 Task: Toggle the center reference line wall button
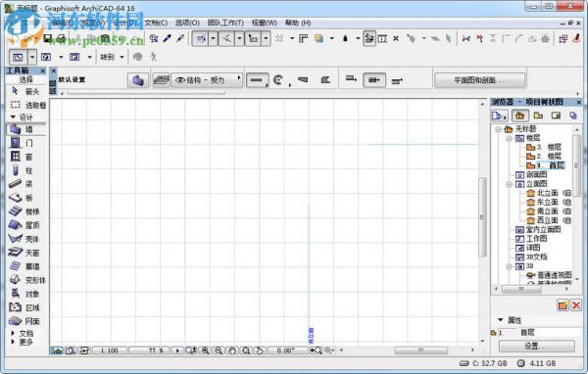374,80
